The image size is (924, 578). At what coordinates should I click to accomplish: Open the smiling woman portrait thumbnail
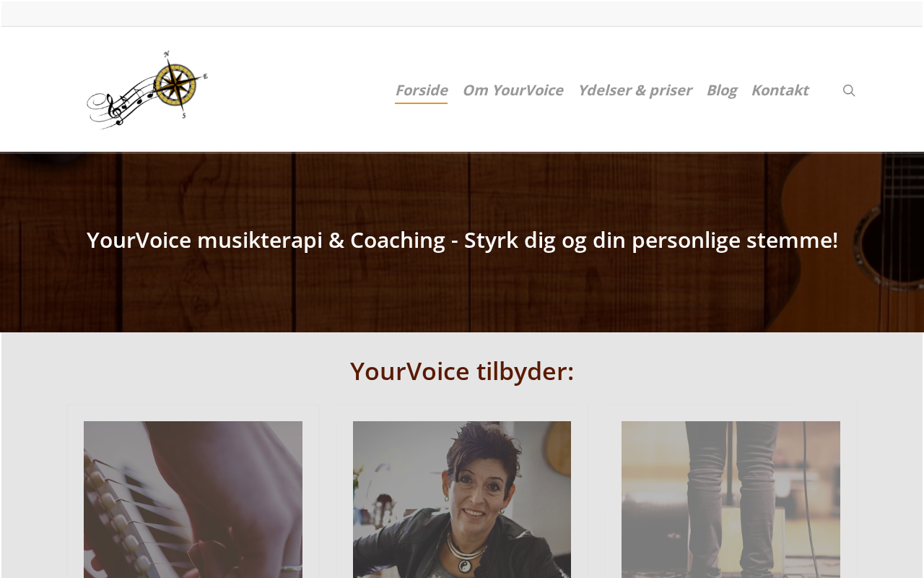coord(462,499)
